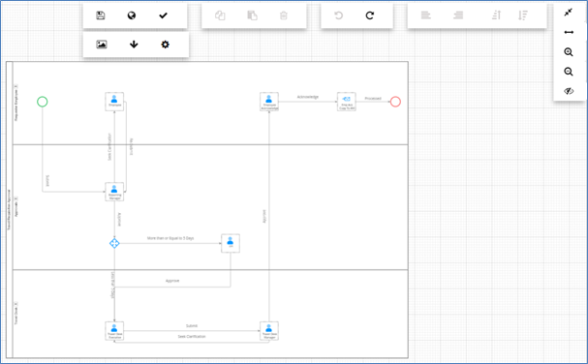This screenshot has height=364, width=588.
Task: Click the zoom out magnifier
Action: [569, 72]
